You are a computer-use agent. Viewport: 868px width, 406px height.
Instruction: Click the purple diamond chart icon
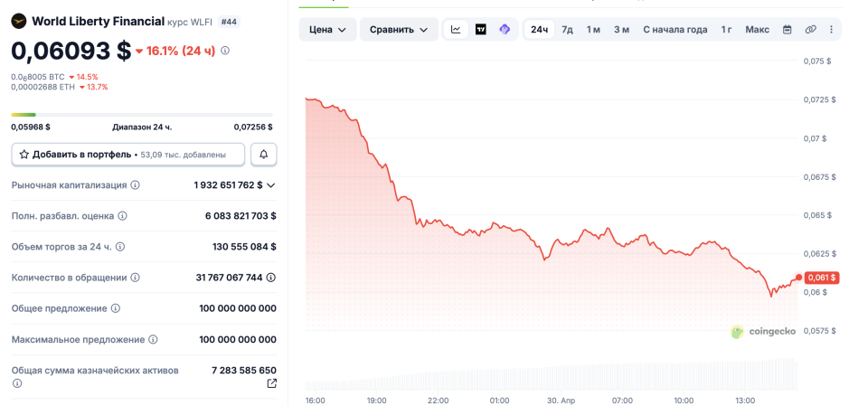click(505, 30)
